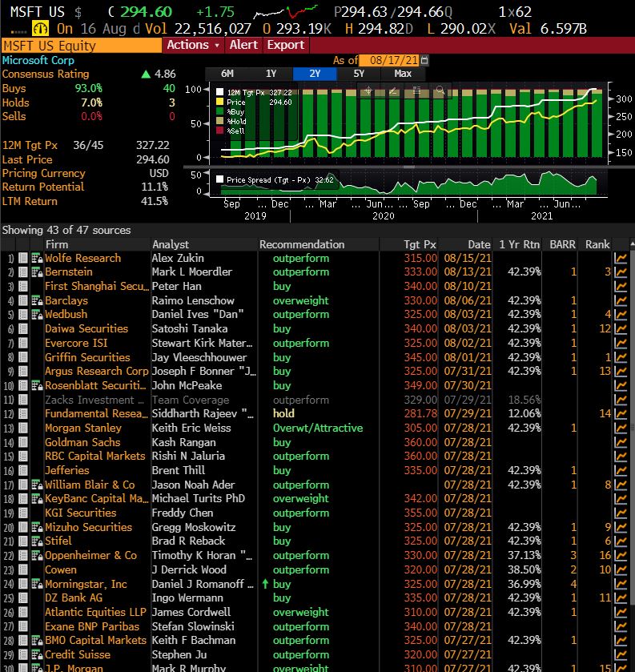Switch chart range to 5Y
The image size is (635, 672).
point(359,74)
